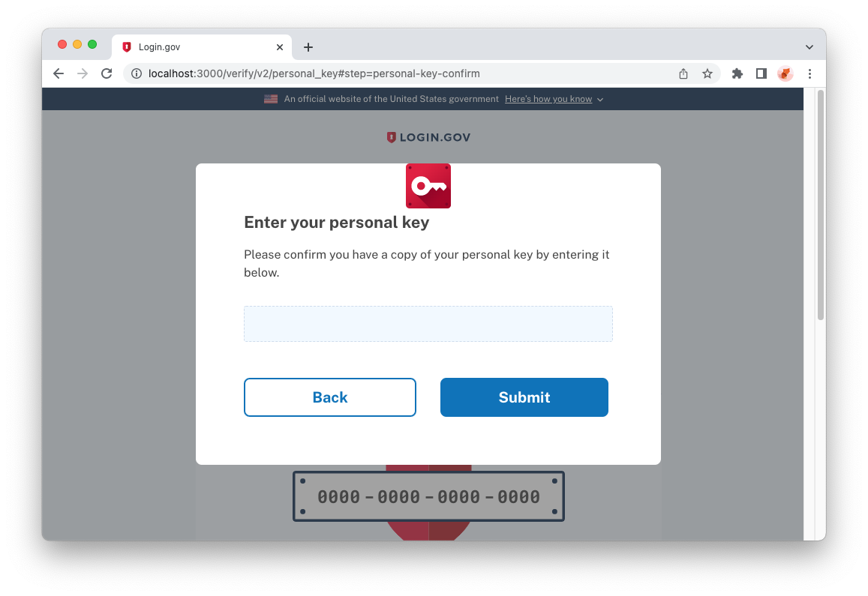
Task: Bookmark this page with the star icon
Action: (x=707, y=73)
